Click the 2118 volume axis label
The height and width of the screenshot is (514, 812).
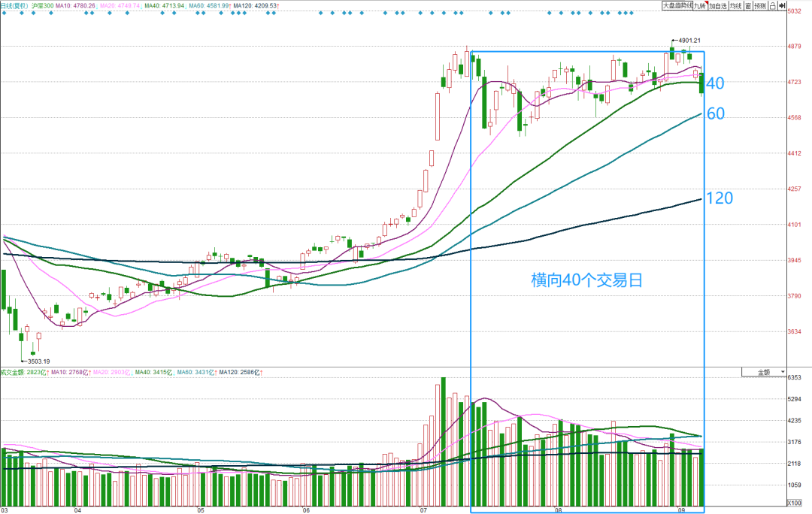pos(795,464)
